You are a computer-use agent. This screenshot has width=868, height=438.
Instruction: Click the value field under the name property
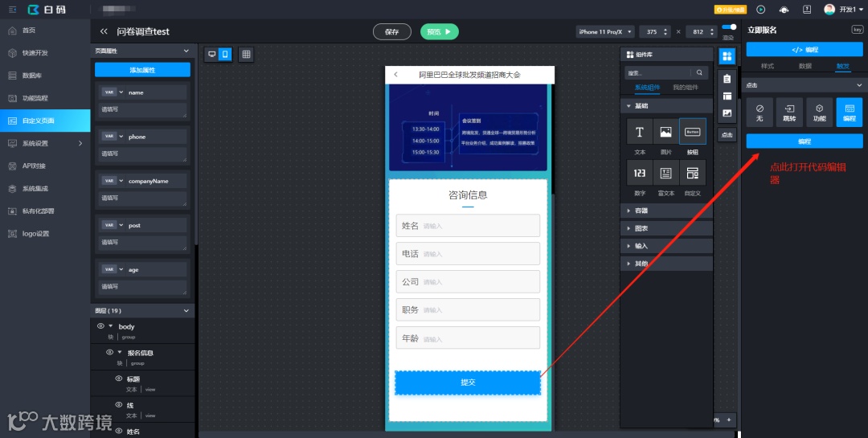143,110
